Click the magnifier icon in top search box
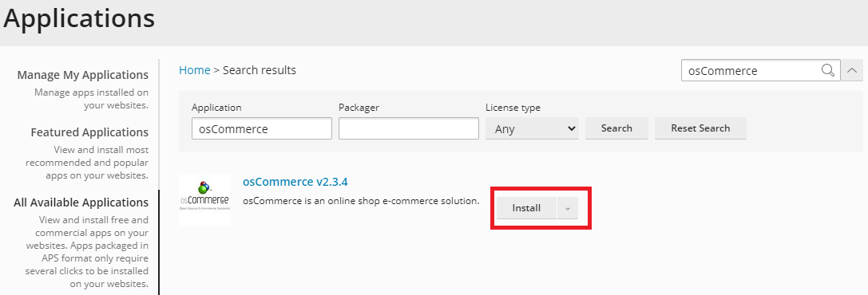Image resolution: width=868 pixels, height=295 pixels. 827,70
